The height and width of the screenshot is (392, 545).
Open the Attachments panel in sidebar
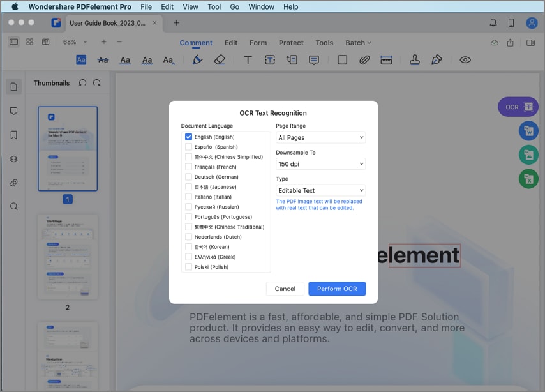tap(13, 183)
